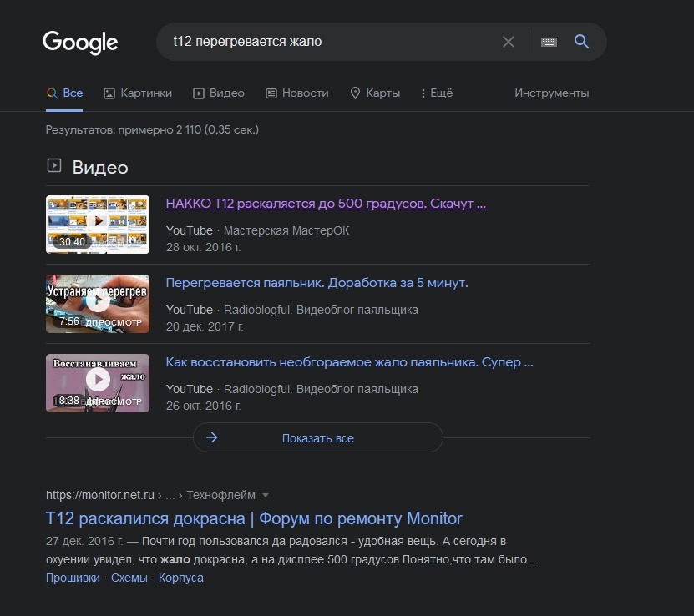Switch to the Видео tab

point(219,93)
